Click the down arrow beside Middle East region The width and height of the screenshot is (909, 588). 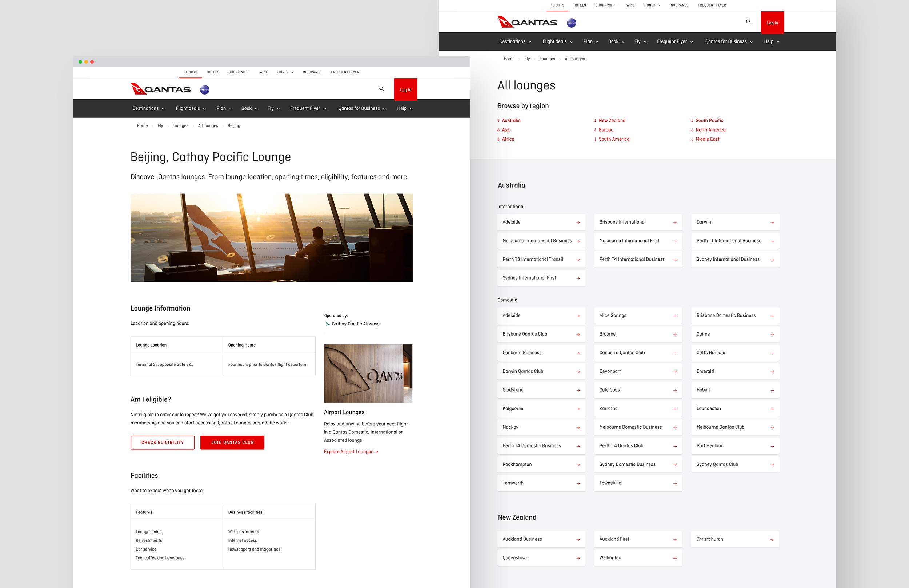point(692,139)
